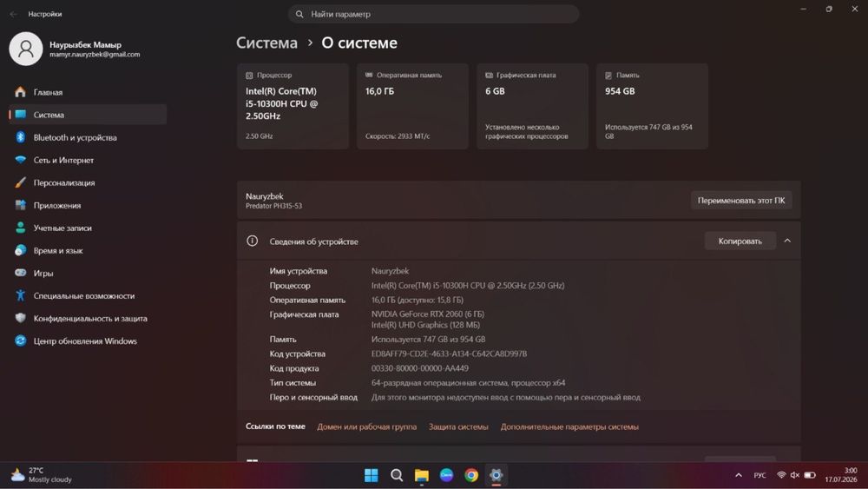Viewport: 868px width, 489px height.
Task: Open the Память 954 GB storage card
Action: 652,106
